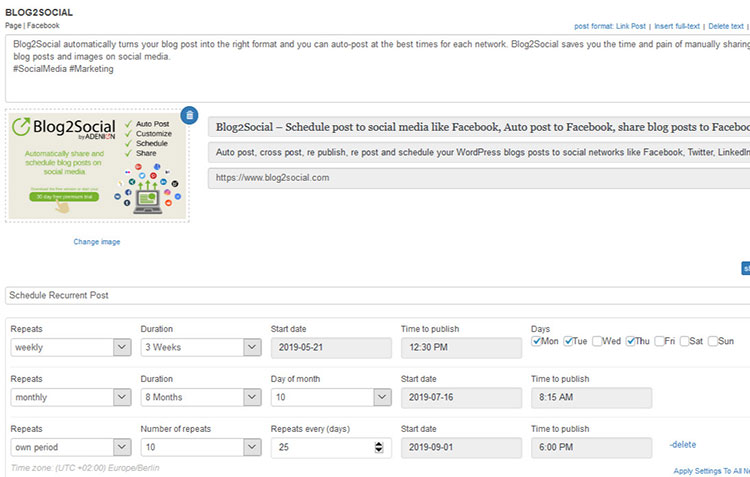Click the 2019-05-21 Start date field
This screenshot has height=477, width=750.
[x=330, y=347]
